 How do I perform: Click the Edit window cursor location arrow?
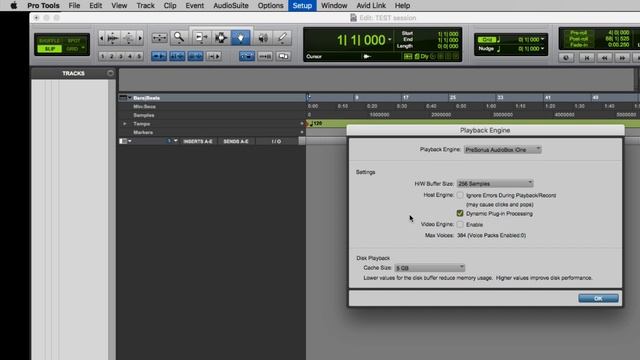[x=367, y=56]
